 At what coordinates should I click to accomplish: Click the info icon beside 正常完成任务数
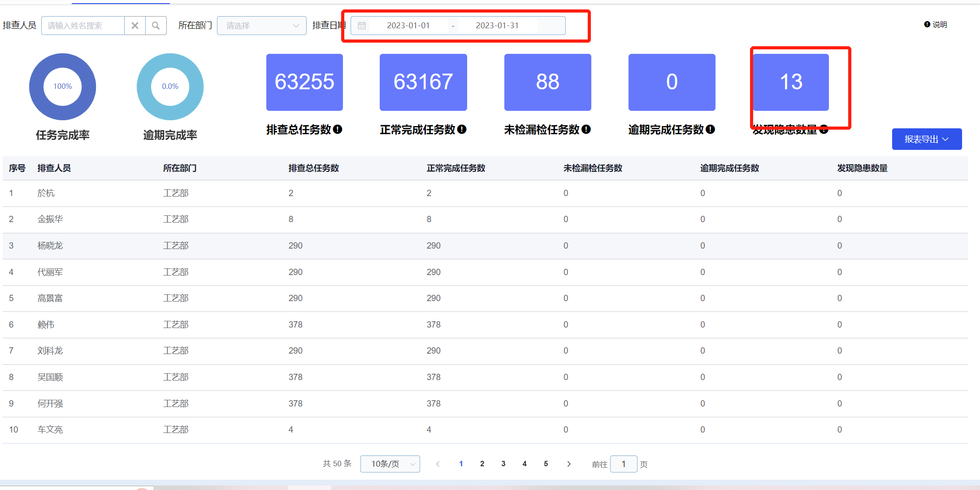click(x=462, y=129)
